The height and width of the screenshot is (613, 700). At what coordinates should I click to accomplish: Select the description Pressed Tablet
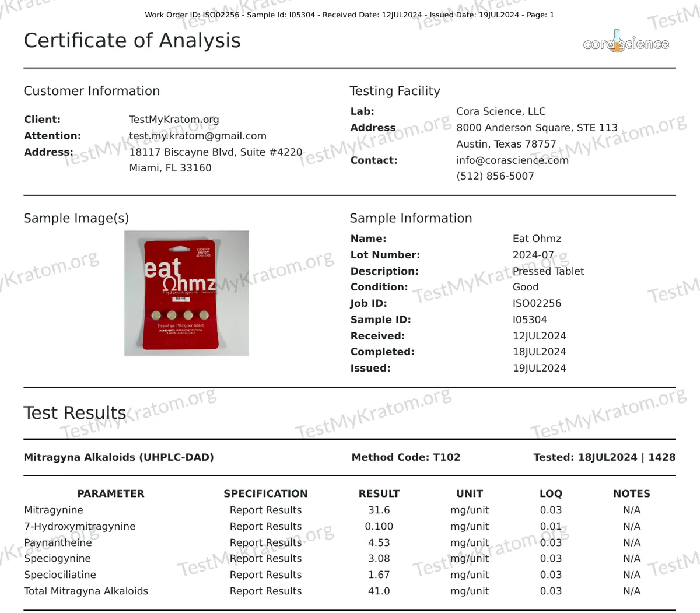tap(548, 271)
